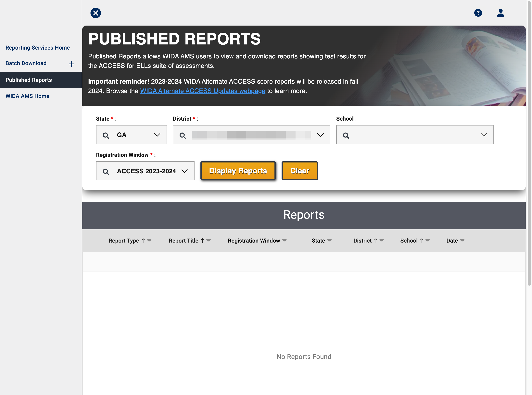Expand the ACCESS 2023-2024 registration window dropdown
Viewport: 532px width, 395px height.
[184, 171]
